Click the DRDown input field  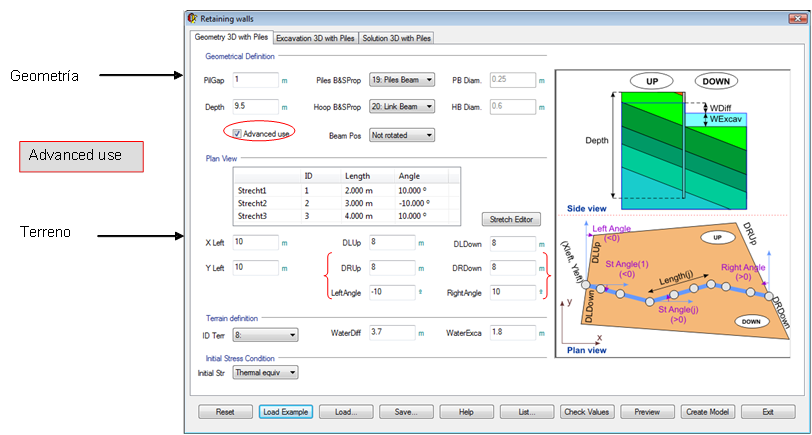[x=513, y=268]
